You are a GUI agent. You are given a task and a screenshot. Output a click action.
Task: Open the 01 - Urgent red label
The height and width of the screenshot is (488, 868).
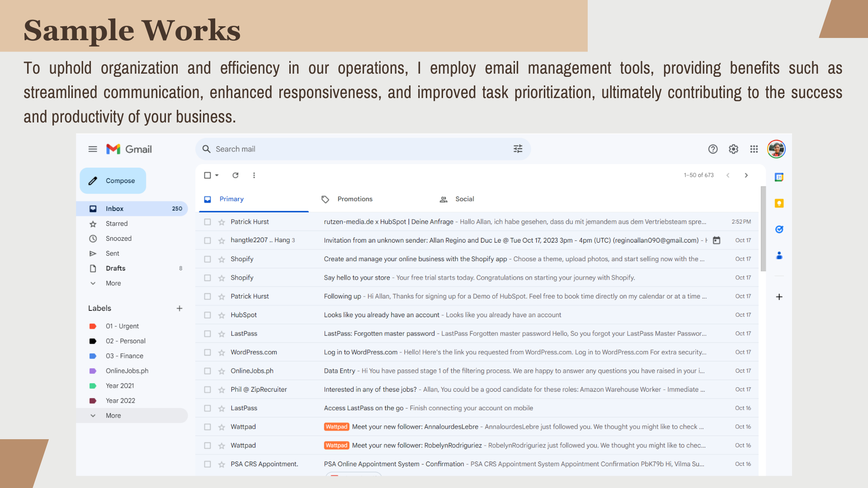pos(122,326)
